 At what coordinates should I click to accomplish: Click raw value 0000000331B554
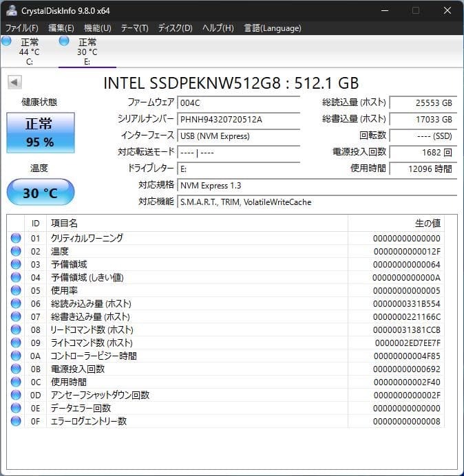(407, 303)
